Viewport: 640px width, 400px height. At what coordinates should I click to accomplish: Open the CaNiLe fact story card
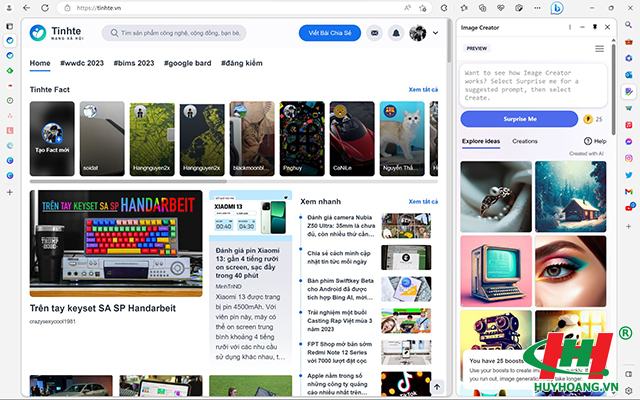point(352,139)
